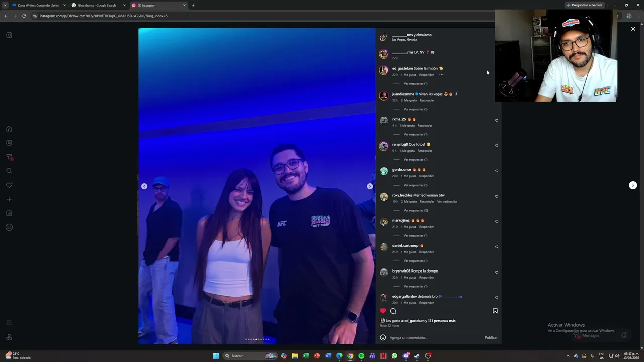Open Steam from the taskbar
Screen dimensions: 644x362
tap(417, 356)
